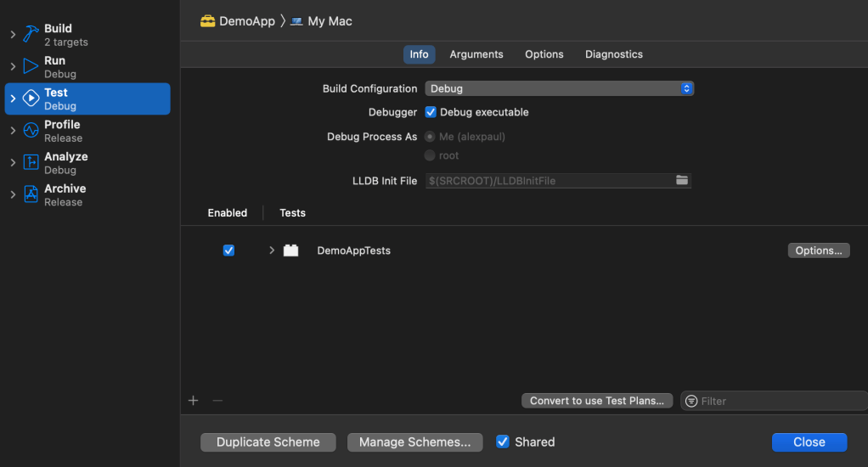
Task: Click the folder icon in LLDB Init File
Action: coord(681,180)
